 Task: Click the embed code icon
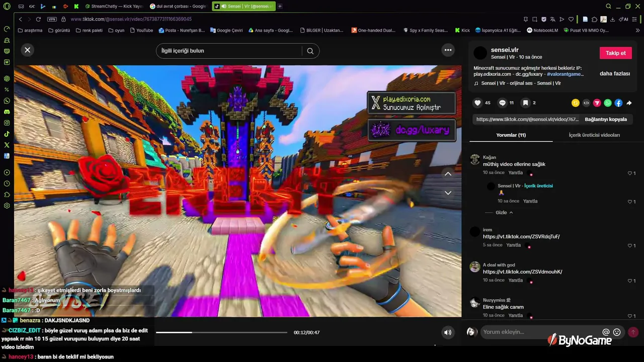tap(586, 103)
